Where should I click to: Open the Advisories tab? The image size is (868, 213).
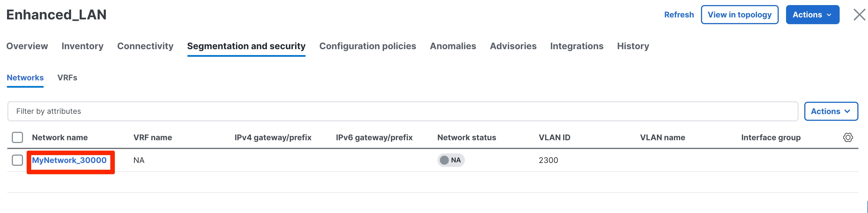click(513, 46)
